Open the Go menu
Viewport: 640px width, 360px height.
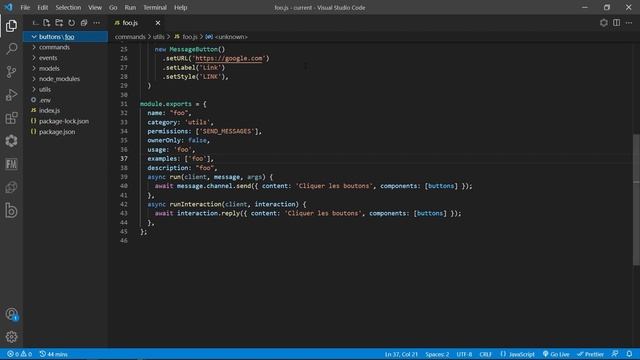[113, 7]
